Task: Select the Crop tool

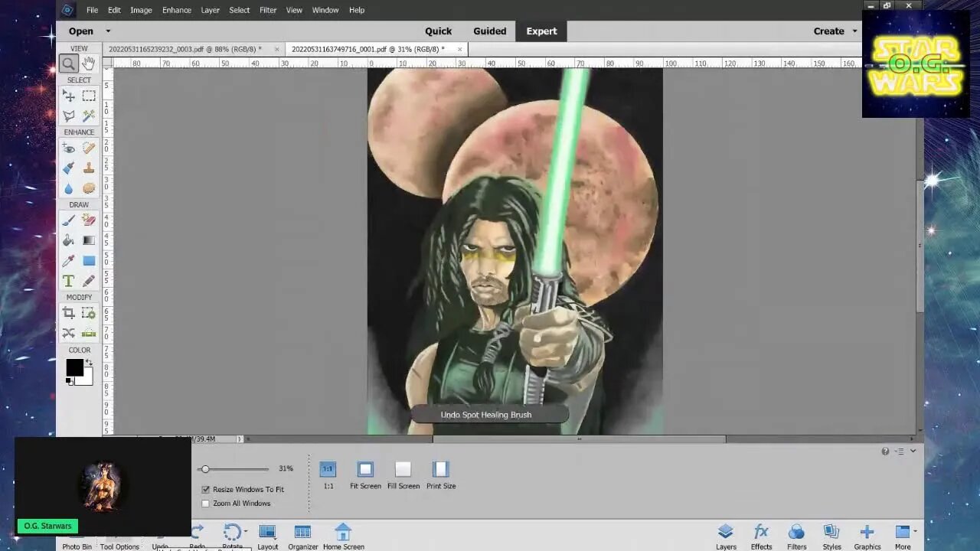Action: [69, 313]
